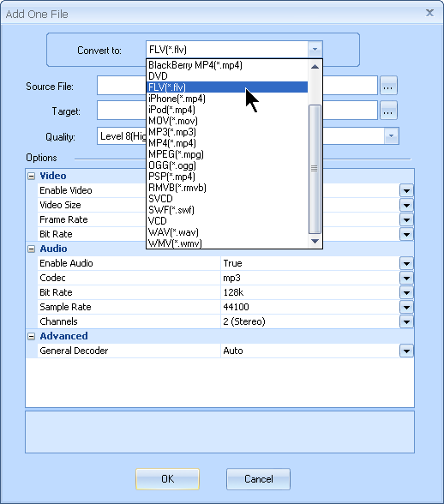444x504 pixels.
Task: Open the audio Codec dropdown arrow
Action: [x=406, y=278]
